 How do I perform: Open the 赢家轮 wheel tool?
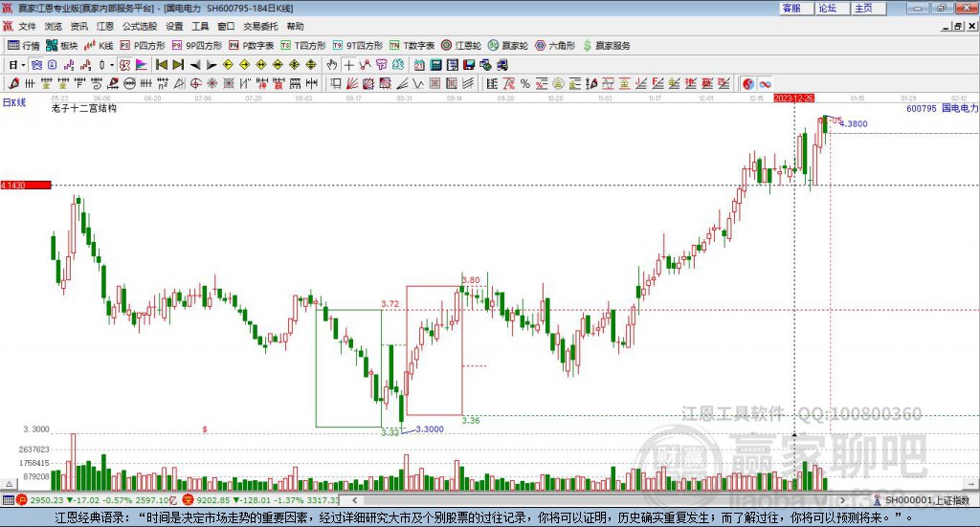pyautogui.click(x=508, y=46)
